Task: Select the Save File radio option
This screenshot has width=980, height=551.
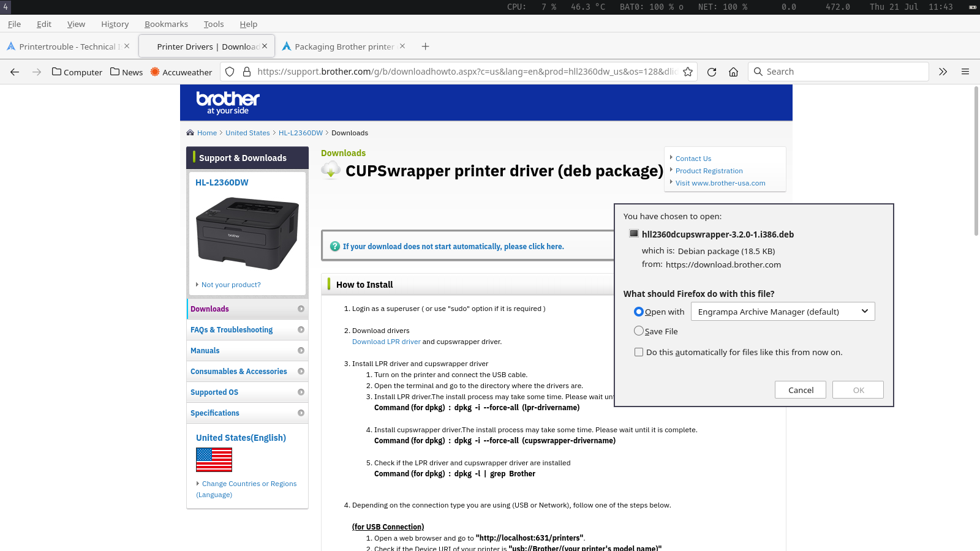Action: [x=639, y=331]
